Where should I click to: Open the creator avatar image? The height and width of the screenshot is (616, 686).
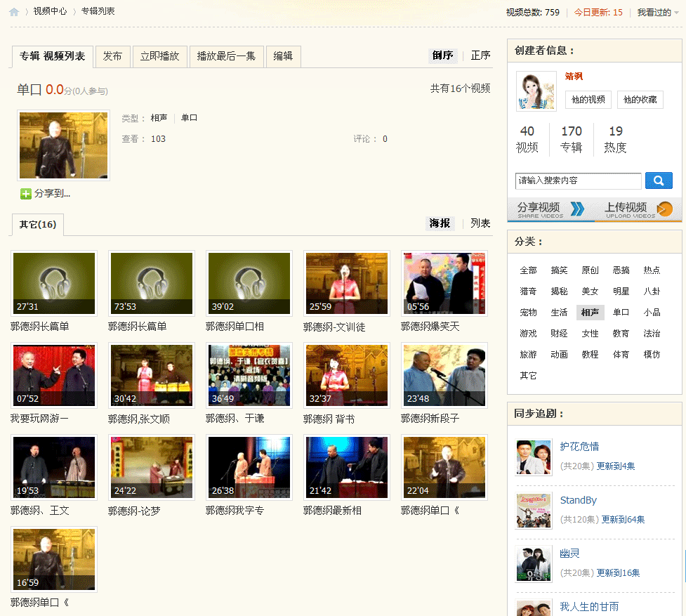(x=536, y=91)
